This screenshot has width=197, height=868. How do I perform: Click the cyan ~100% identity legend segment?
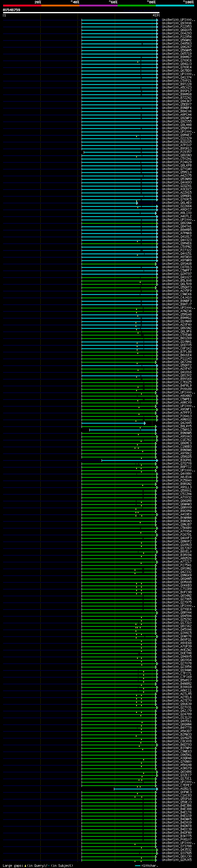tap(175, 6)
